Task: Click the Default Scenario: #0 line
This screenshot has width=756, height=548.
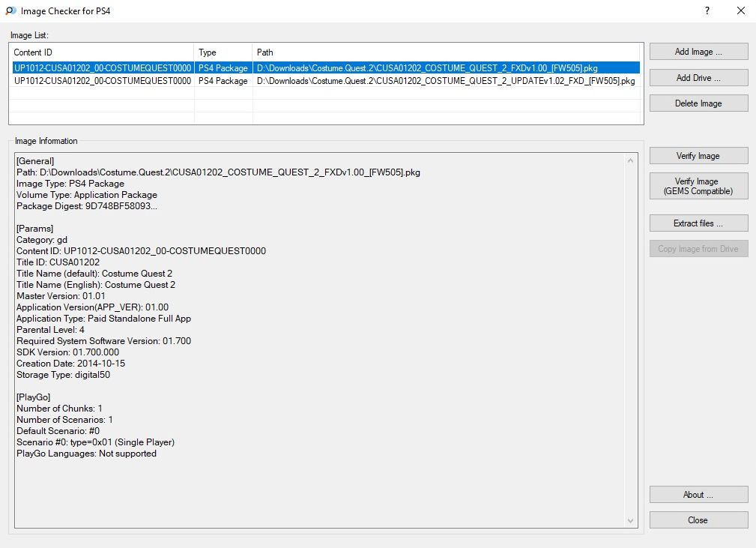Action: pos(58,431)
